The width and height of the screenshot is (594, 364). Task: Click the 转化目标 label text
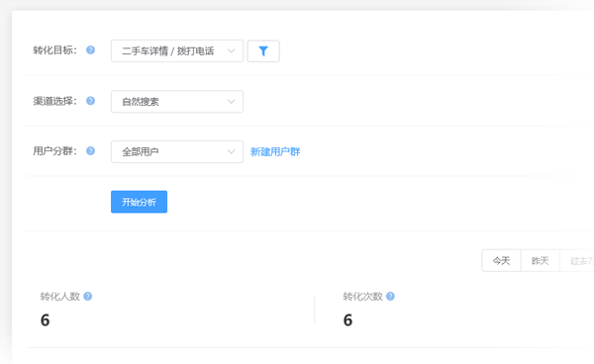[x=54, y=49]
